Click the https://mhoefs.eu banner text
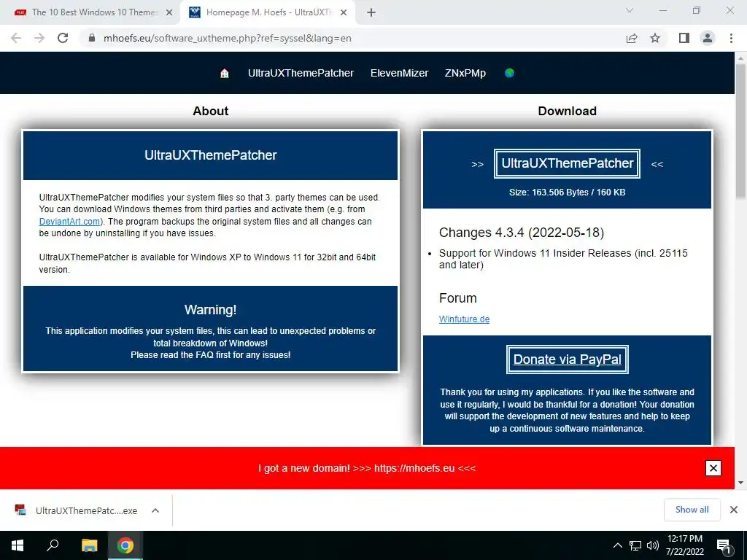The height and width of the screenshot is (560, 747). click(x=414, y=468)
